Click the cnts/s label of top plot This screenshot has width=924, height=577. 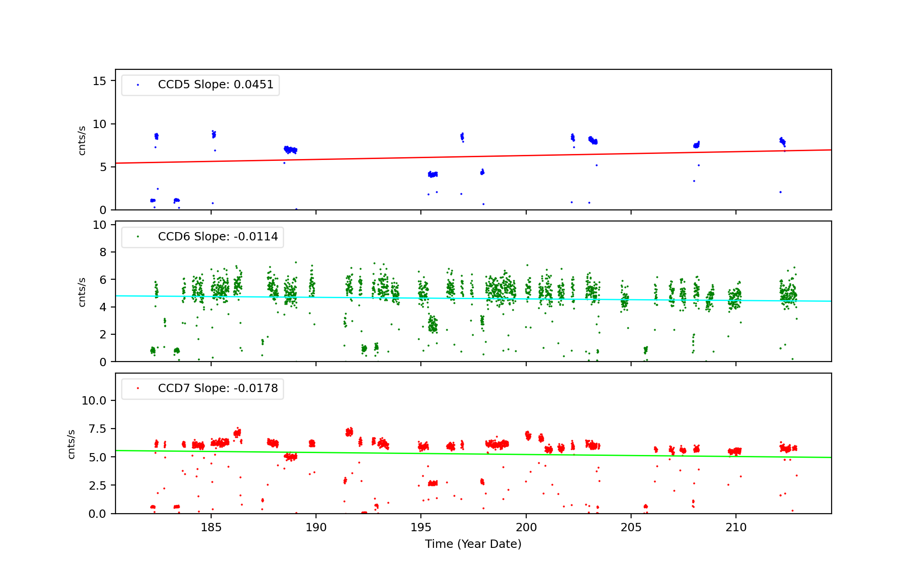[82, 141]
